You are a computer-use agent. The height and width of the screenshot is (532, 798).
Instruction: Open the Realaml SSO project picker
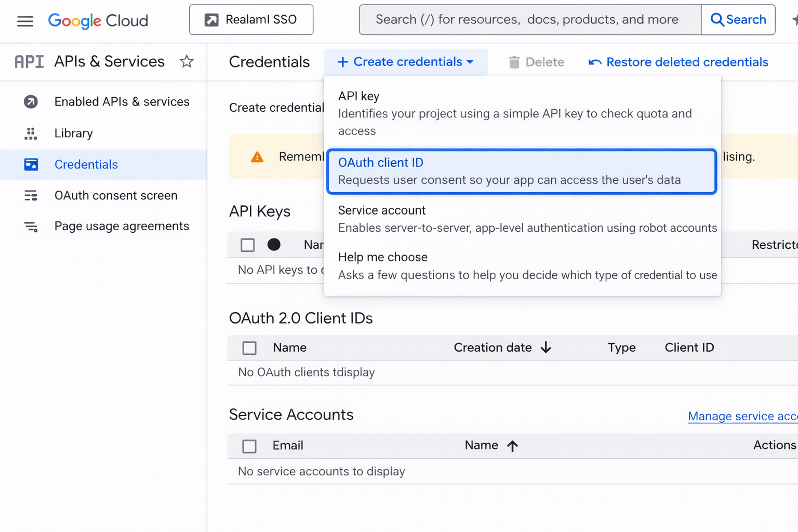coord(251,20)
